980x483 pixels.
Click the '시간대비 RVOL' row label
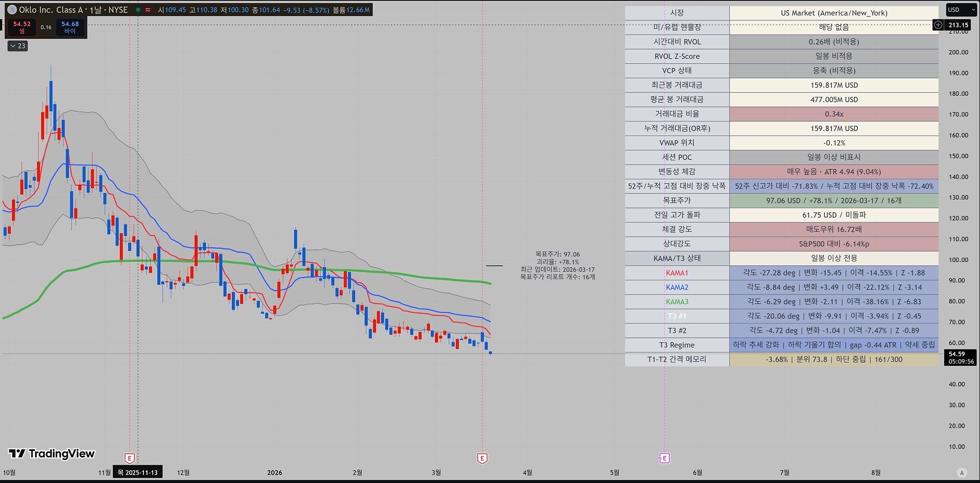coord(677,42)
